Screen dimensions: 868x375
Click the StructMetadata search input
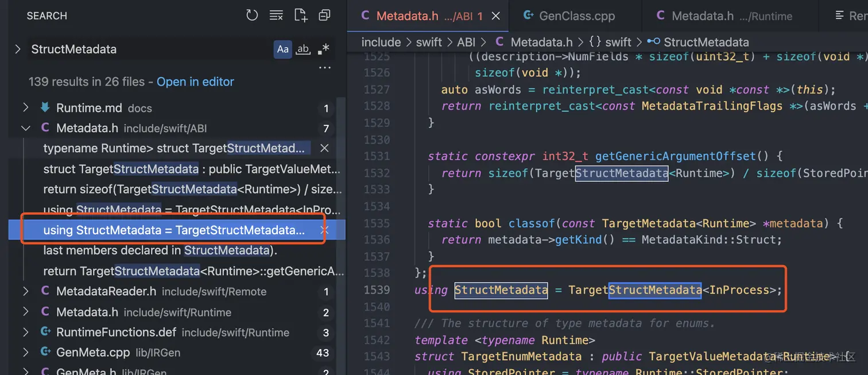(x=150, y=49)
